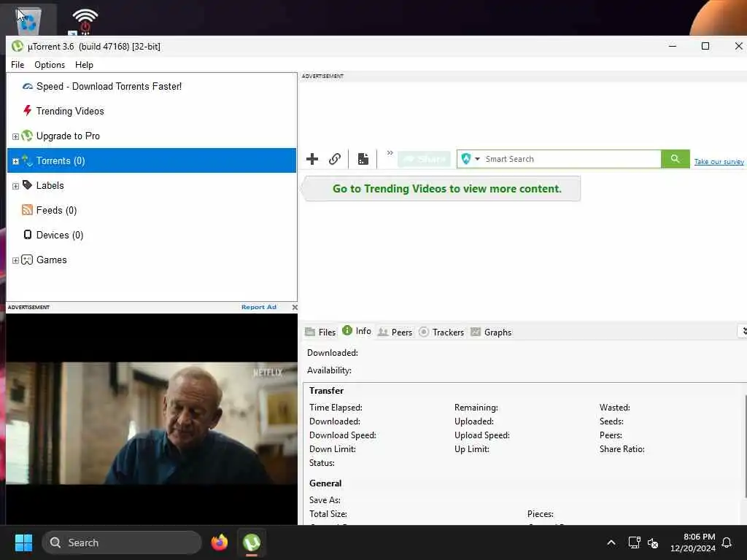The image size is (747, 560).
Task: Click the arrows icon beside Torrents
Action: (x=27, y=160)
